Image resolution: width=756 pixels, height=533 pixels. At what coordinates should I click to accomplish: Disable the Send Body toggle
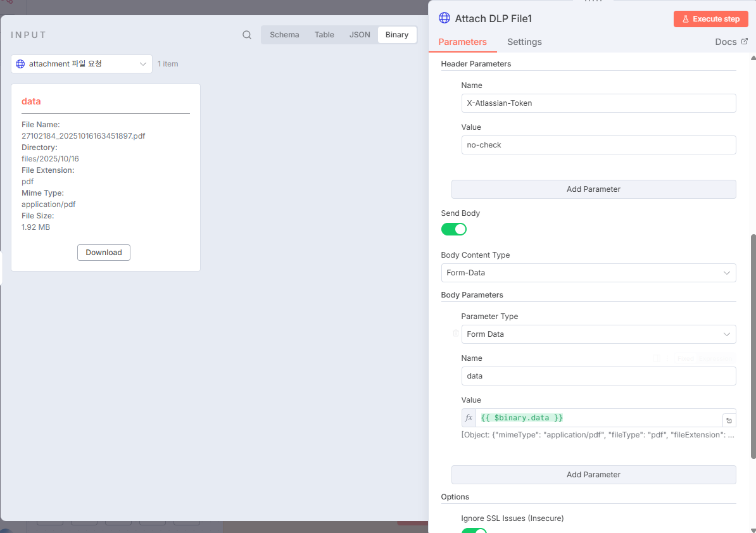click(454, 229)
